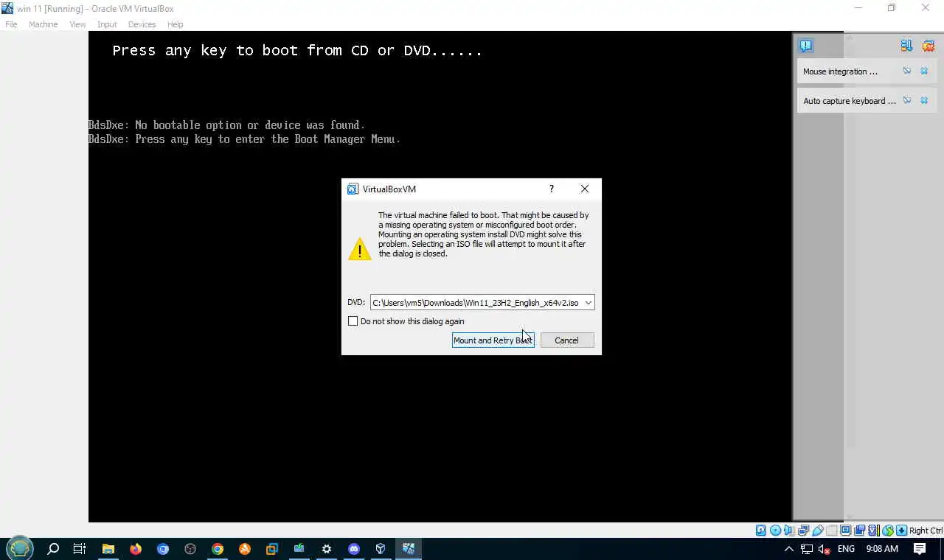This screenshot has height=560, width=944.
Task: Click the CPU virtualization status icon
Action: tap(874, 531)
